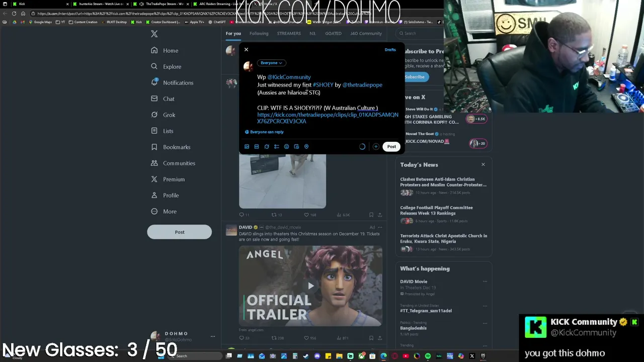The height and width of the screenshot is (362, 644).
Task: Repost the post with 13 reposts
Action: (x=277, y=215)
